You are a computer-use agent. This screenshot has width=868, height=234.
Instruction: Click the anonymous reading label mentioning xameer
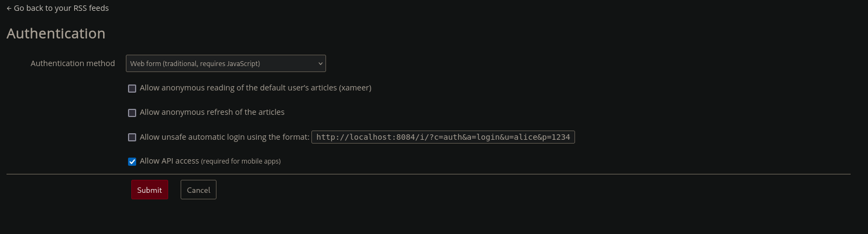click(x=256, y=88)
